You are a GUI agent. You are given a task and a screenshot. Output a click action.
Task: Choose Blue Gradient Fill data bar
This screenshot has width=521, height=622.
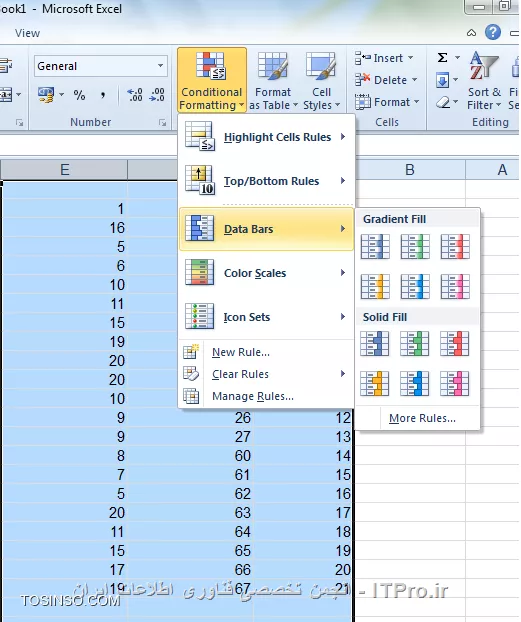click(x=375, y=247)
